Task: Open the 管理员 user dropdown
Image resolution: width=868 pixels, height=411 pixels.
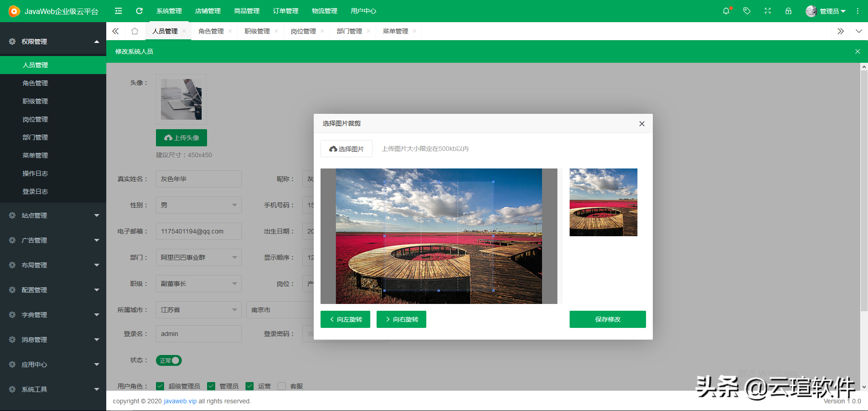Action: [x=833, y=11]
